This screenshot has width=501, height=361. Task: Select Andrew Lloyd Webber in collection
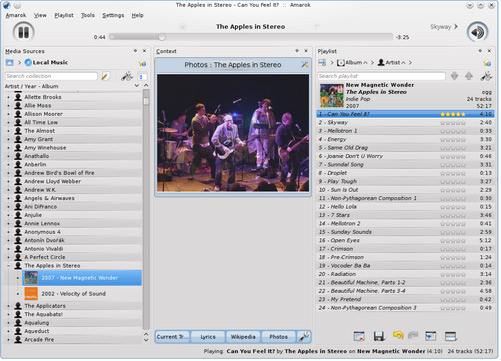click(52, 181)
